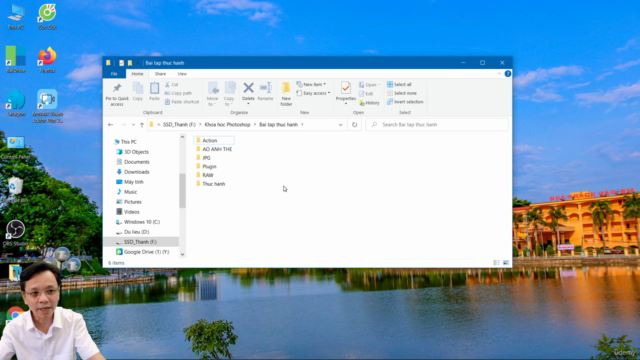
Task: Click navigation pane scroll down arrow
Action: (182, 254)
